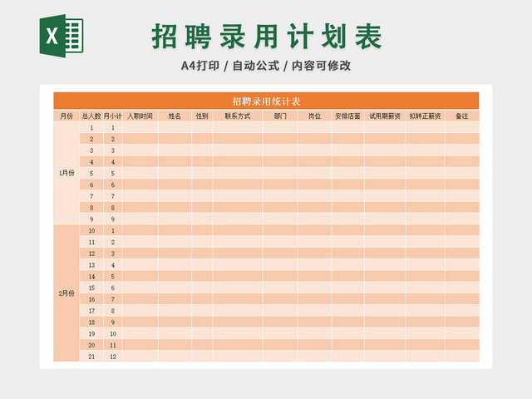Image resolution: width=532 pixels, height=399 pixels.
Task: Click empty 姓名 cell in row 1
Action: [175, 127]
